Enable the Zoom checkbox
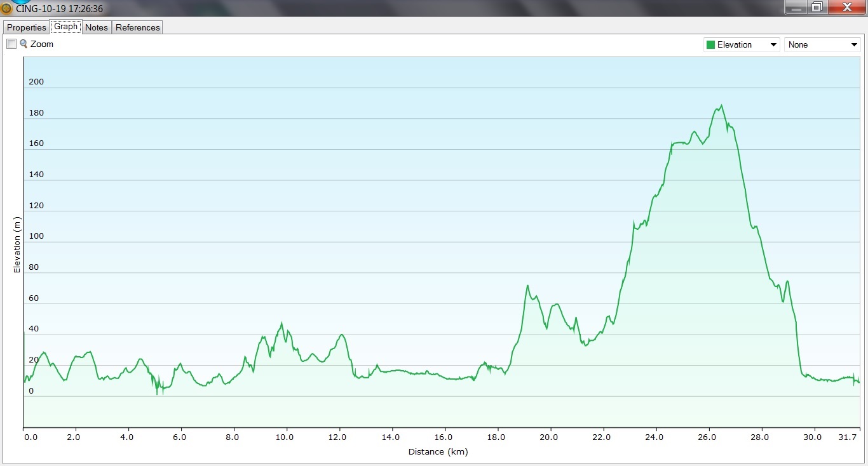 pos(11,44)
